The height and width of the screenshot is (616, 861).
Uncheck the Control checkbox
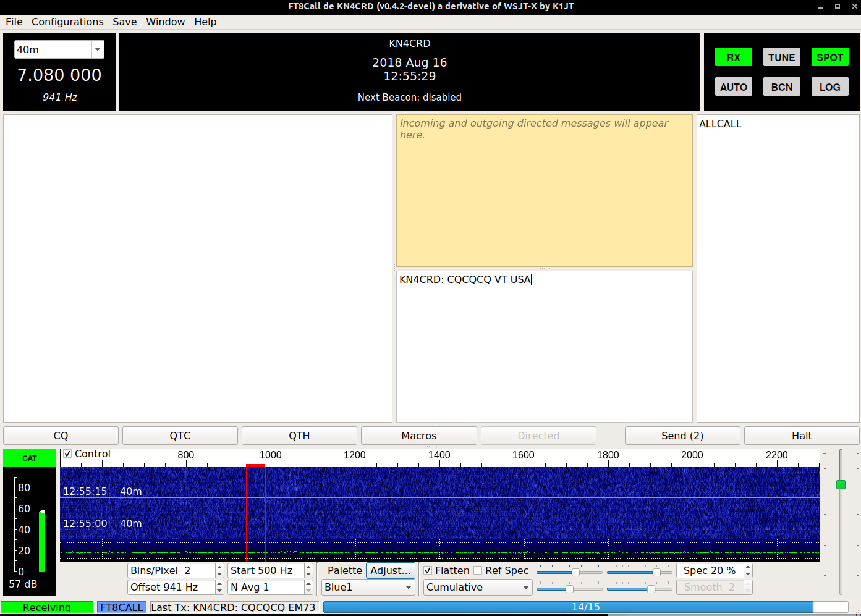coord(67,454)
